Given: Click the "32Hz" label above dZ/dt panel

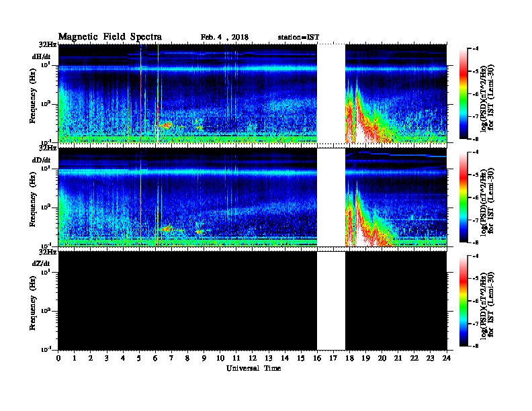Looking at the screenshot, I should 48,252.
